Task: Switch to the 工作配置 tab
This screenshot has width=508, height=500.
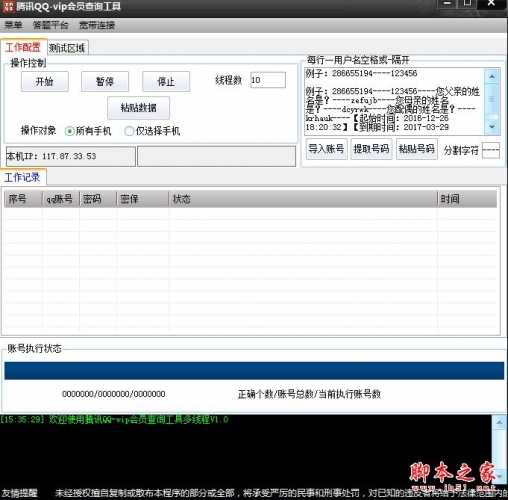Action: [x=23, y=47]
